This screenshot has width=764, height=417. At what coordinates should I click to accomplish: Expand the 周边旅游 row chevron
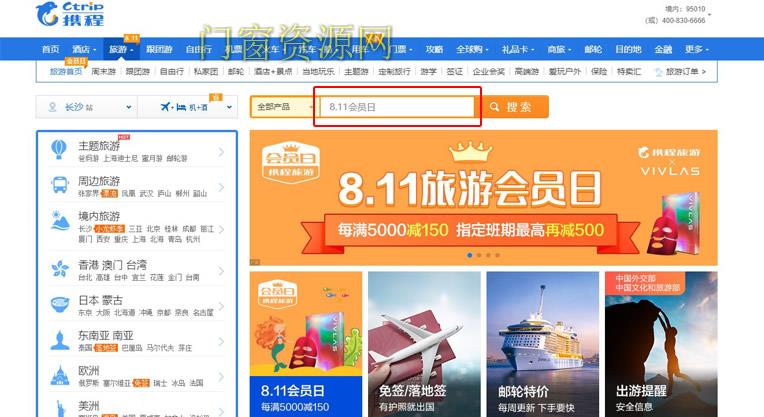coord(221,187)
